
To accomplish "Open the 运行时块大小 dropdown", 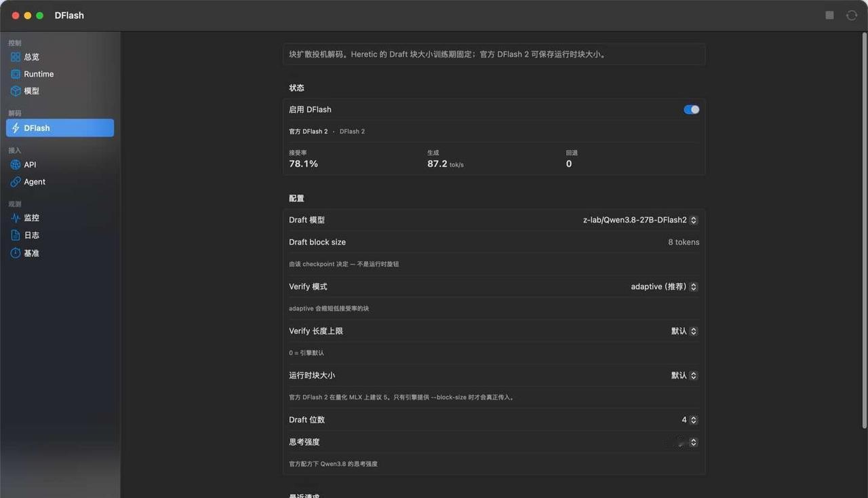I will (685, 375).
